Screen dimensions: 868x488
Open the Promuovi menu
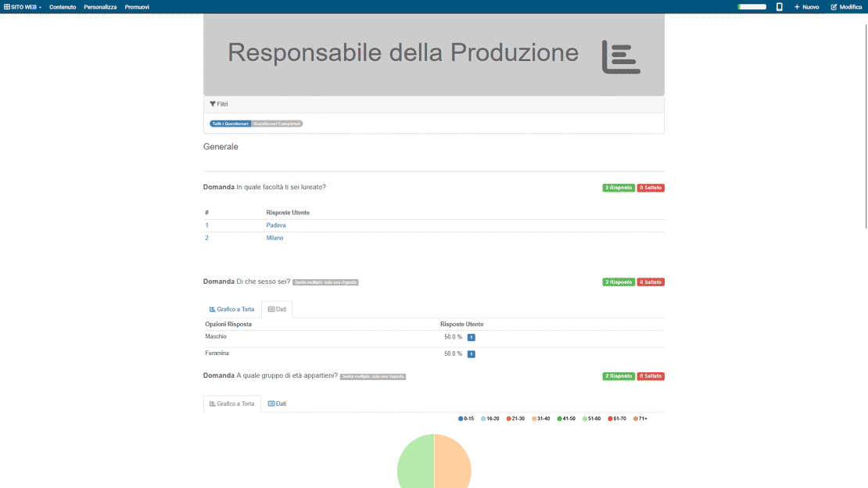[x=137, y=7]
